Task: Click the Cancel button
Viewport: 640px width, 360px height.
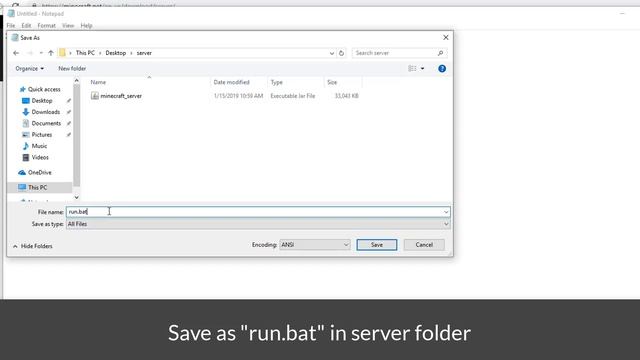Action: coord(424,245)
